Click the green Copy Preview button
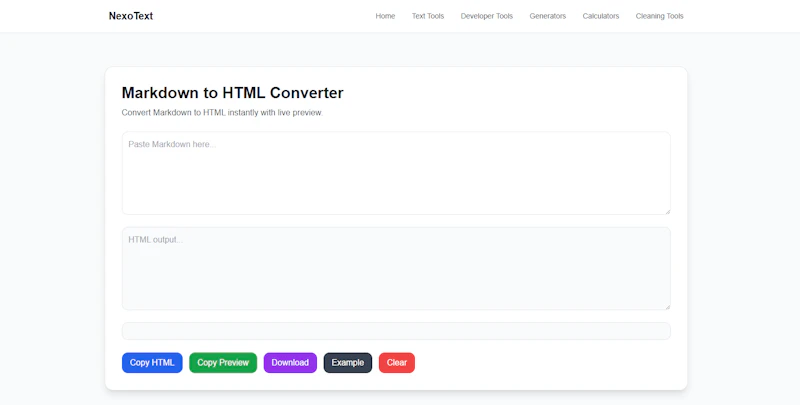The height and width of the screenshot is (405, 800). click(x=223, y=363)
